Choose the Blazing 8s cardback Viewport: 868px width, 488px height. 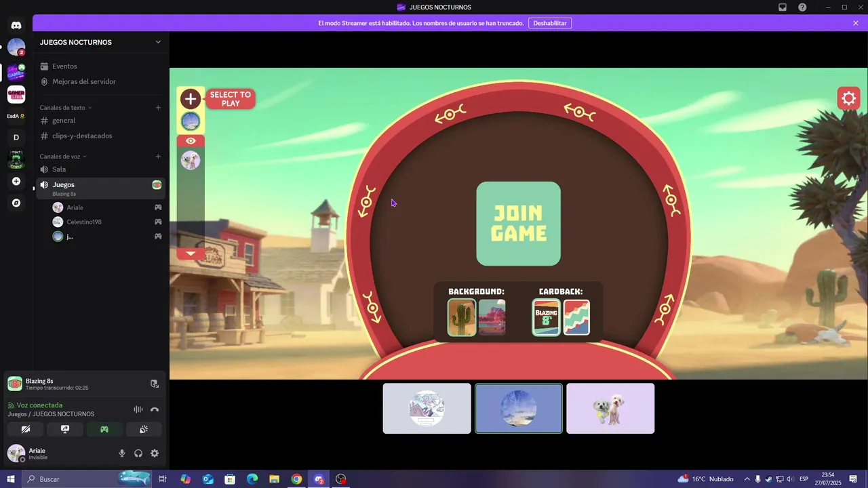[547, 318]
